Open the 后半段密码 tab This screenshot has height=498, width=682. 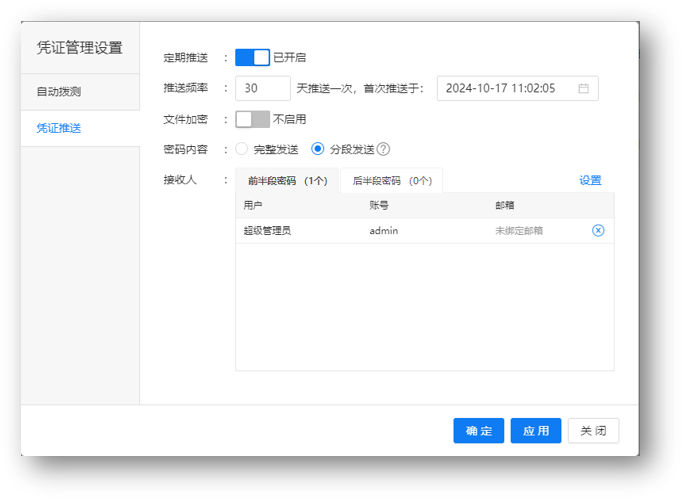point(391,181)
